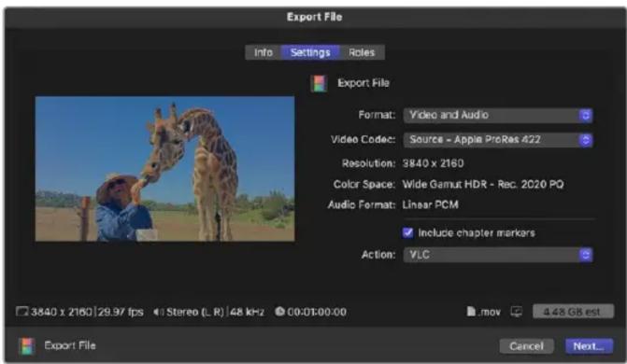
Task: Click the Export File icon beside the settings heading
Action: (x=319, y=83)
